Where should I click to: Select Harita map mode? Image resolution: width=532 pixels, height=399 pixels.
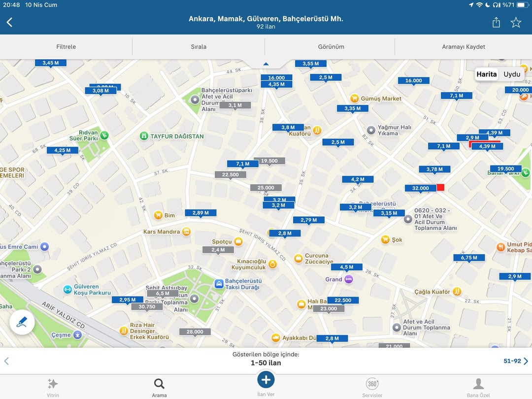coord(487,74)
